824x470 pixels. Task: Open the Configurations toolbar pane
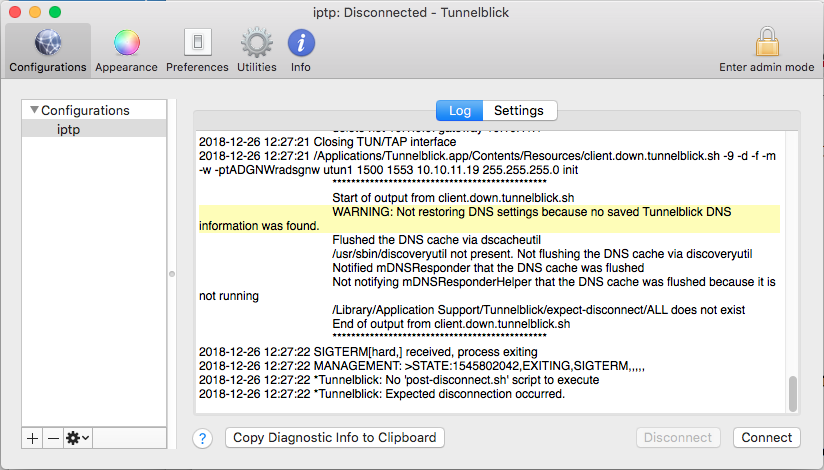tap(48, 50)
